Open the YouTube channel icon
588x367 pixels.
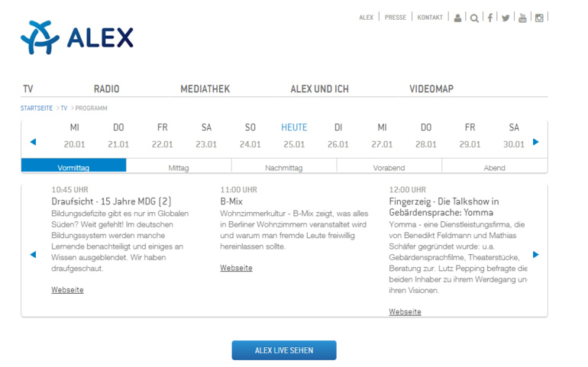tap(522, 18)
